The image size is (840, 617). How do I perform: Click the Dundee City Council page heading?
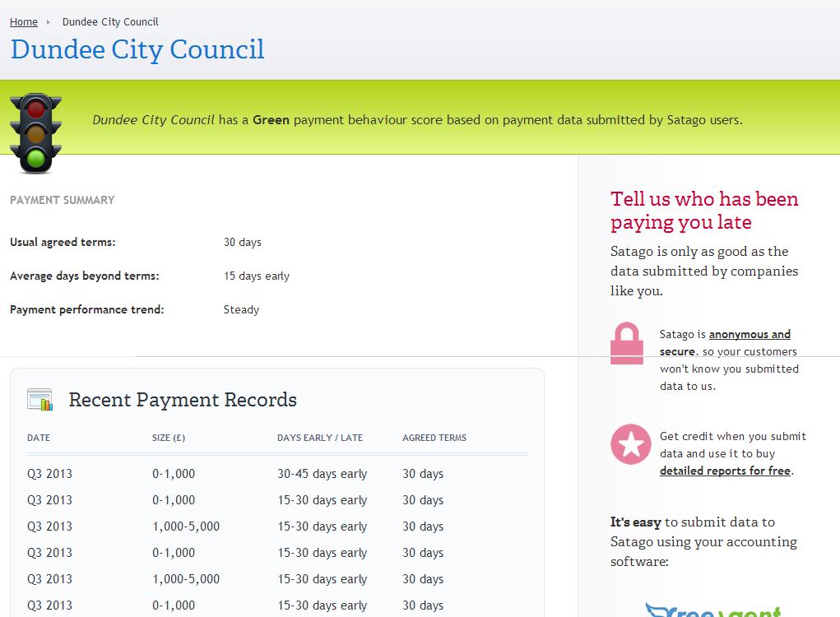(137, 50)
